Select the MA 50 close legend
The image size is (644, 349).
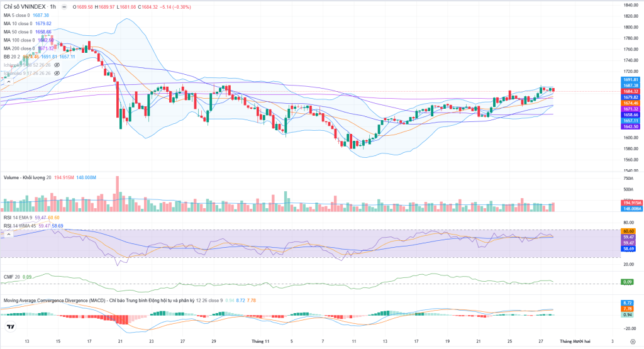click(x=18, y=31)
